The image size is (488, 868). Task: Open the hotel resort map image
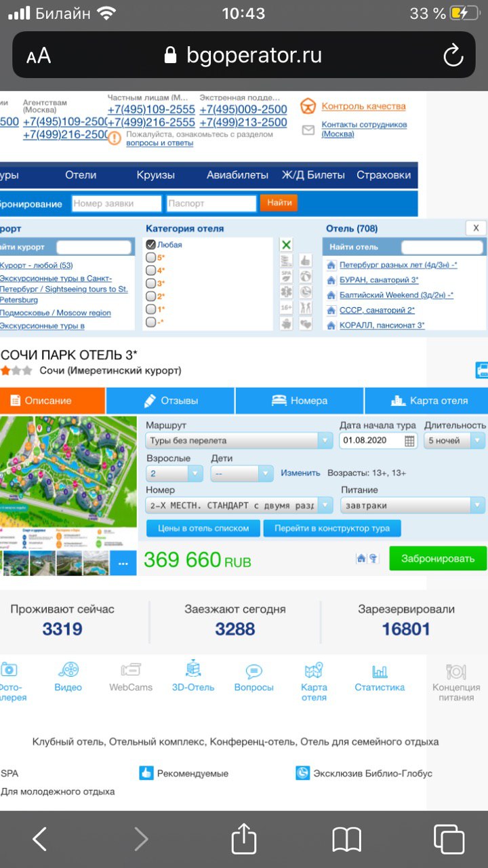68,482
